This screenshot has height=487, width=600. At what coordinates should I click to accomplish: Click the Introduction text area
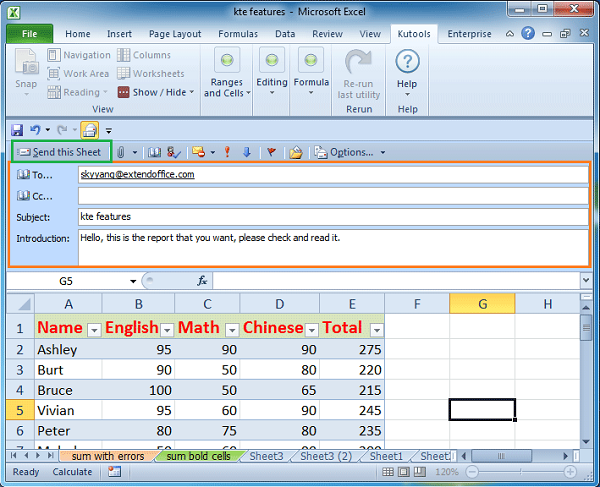pos(333,247)
